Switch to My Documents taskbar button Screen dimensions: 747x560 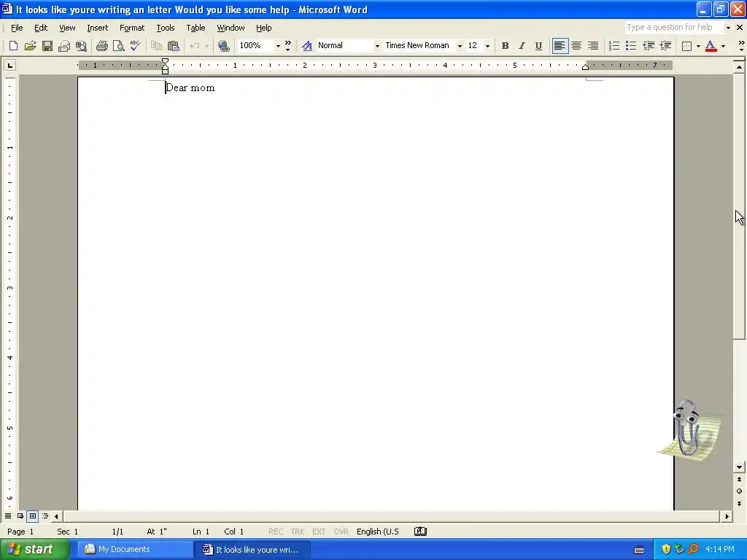[x=135, y=550]
